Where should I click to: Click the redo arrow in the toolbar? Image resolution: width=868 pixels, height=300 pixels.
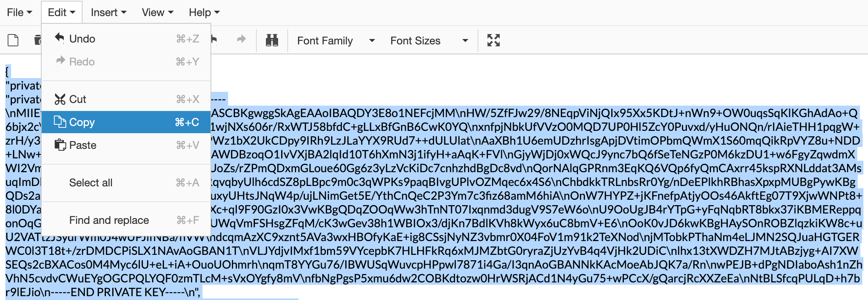241,40
